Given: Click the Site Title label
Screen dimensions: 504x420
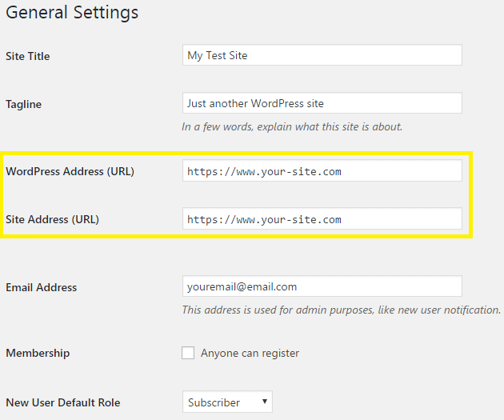Looking at the screenshot, I should 28,56.
